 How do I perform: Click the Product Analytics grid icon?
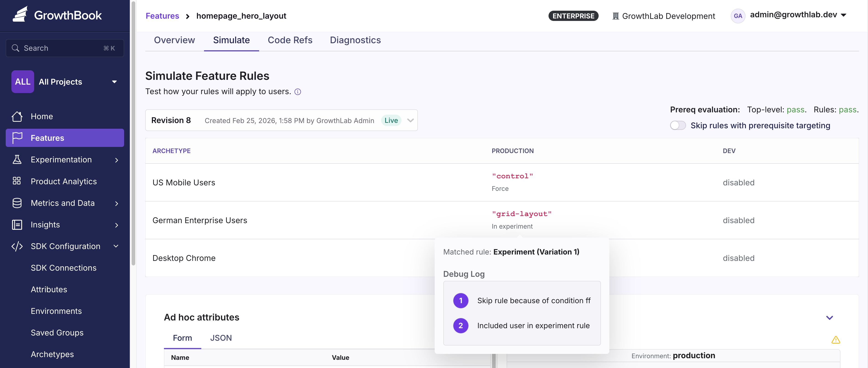click(x=17, y=181)
